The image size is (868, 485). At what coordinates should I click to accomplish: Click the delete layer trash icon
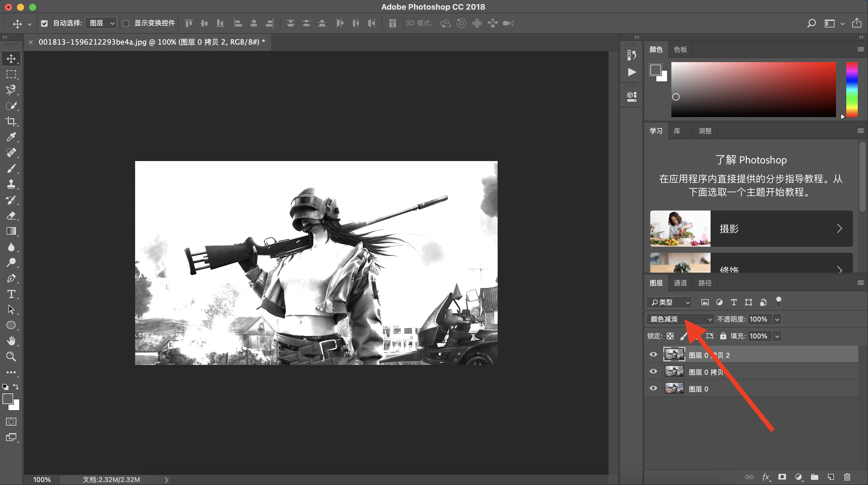847,477
